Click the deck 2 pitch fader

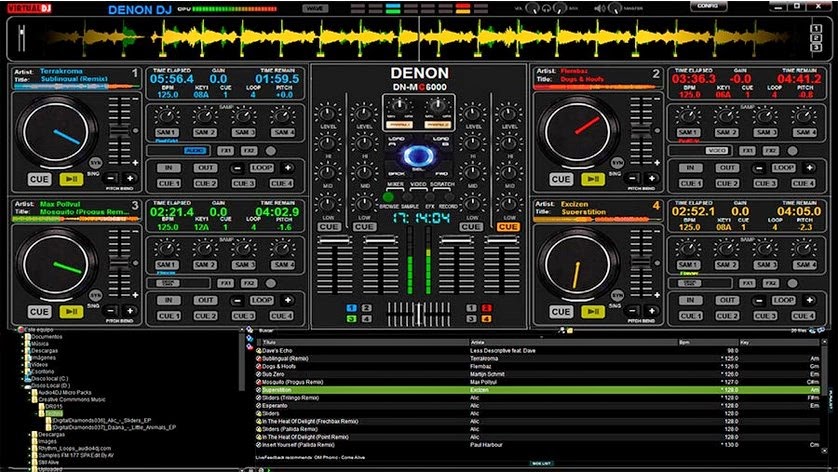pyautogui.click(x=641, y=129)
